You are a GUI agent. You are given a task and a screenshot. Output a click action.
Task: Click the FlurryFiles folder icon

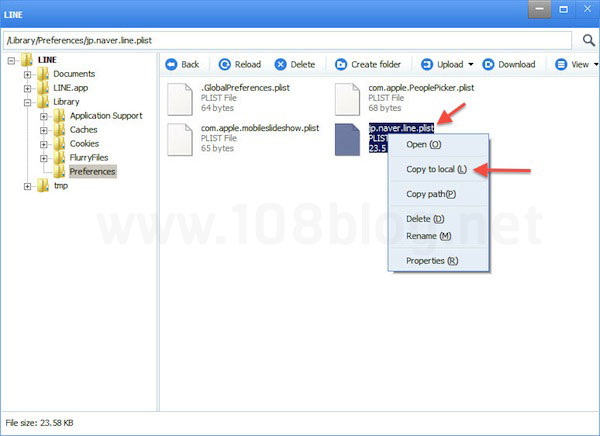(59, 158)
